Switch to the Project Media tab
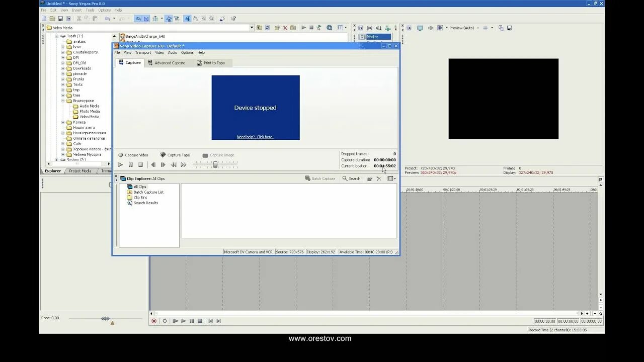This screenshot has height=362, width=644. 80,171
